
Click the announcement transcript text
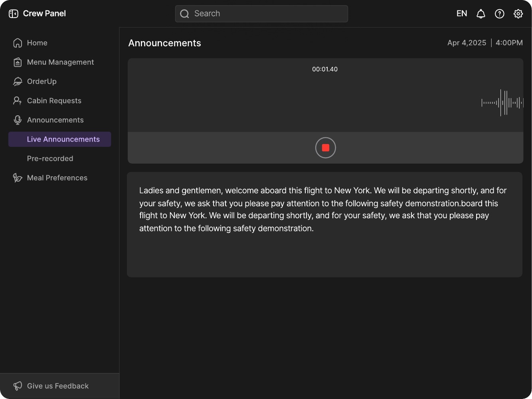(323, 209)
